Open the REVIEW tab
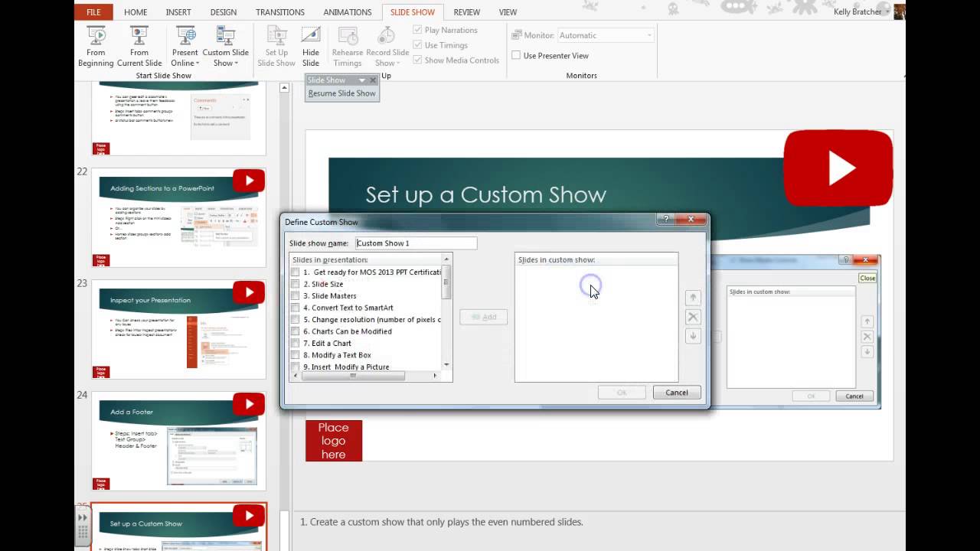 point(467,12)
